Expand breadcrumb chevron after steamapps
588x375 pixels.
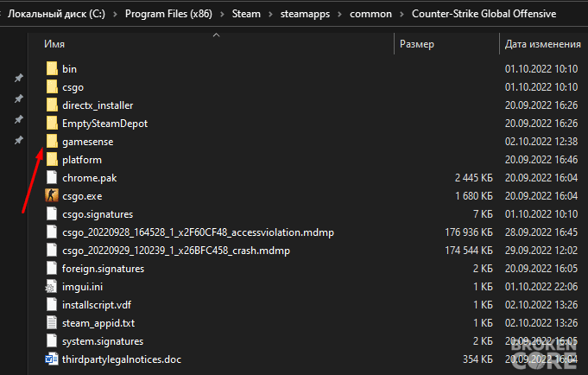(339, 14)
